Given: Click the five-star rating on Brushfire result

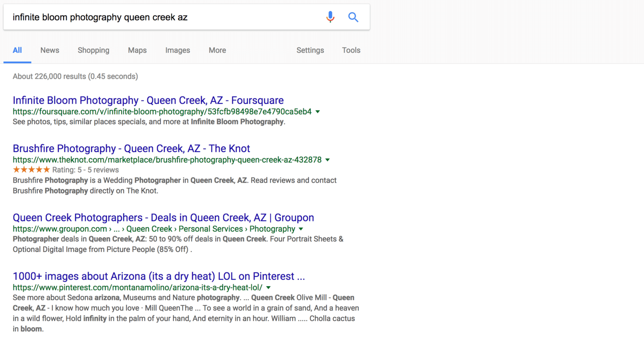Looking at the screenshot, I should pyautogui.click(x=31, y=170).
